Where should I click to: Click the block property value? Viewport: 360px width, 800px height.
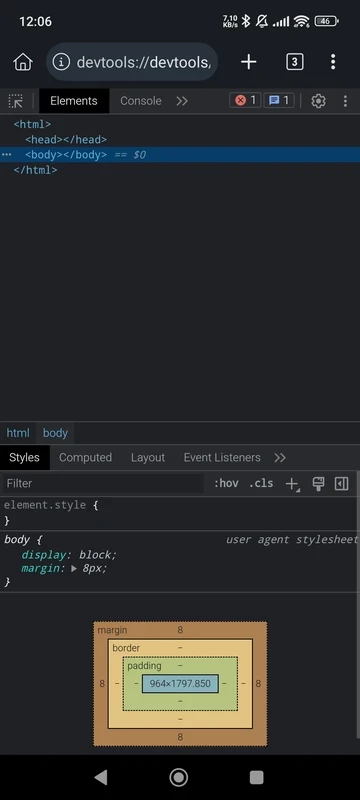pyautogui.click(x=96, y=555)
